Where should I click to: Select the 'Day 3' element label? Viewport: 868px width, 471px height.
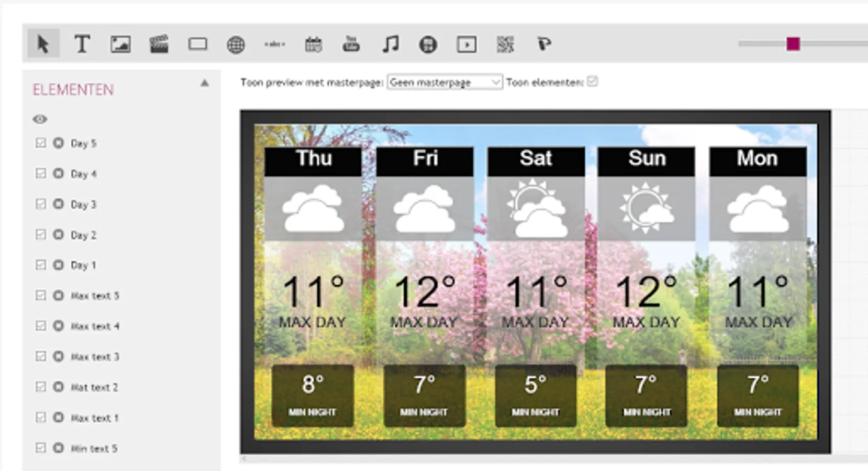pyautogui.click(x=83, y=205)
